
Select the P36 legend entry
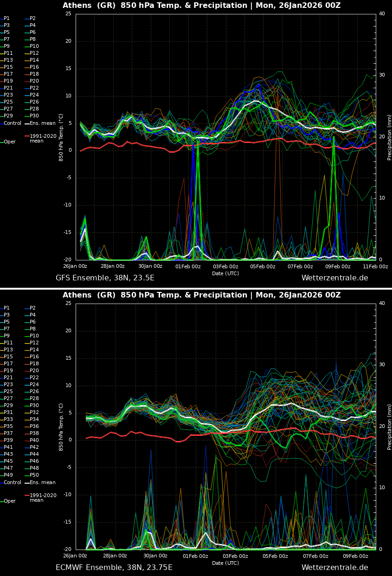pos(34,427)
